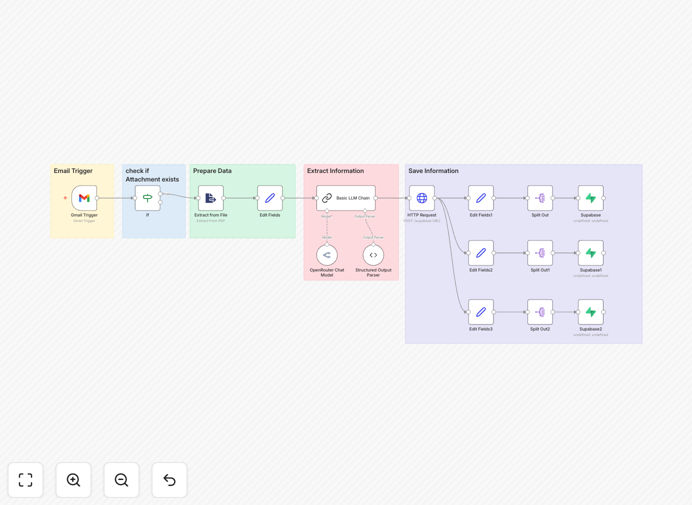Click the Structured Output Parser label
Screen dimensions: 692x505
[373, 272]
